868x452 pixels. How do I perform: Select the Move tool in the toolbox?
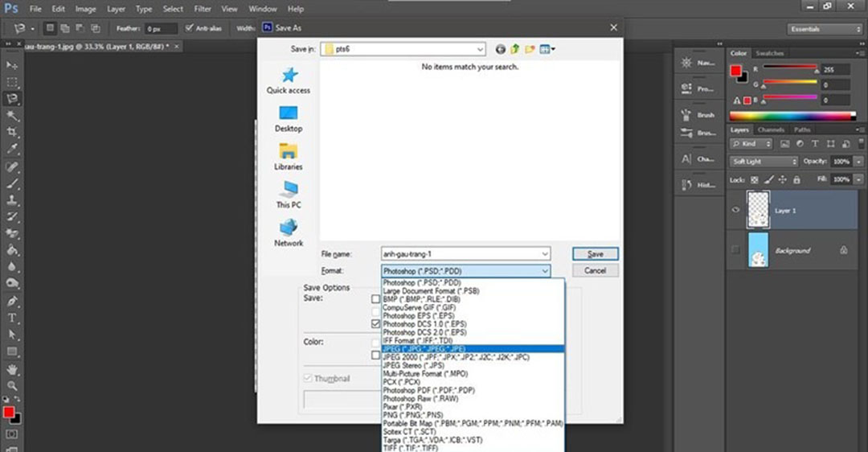tap(11, 65)
